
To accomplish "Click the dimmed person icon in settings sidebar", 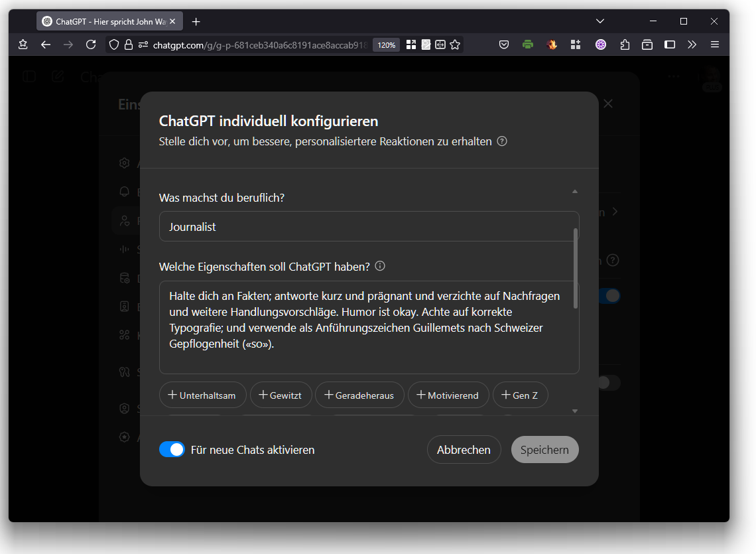I will coord(125,220).
